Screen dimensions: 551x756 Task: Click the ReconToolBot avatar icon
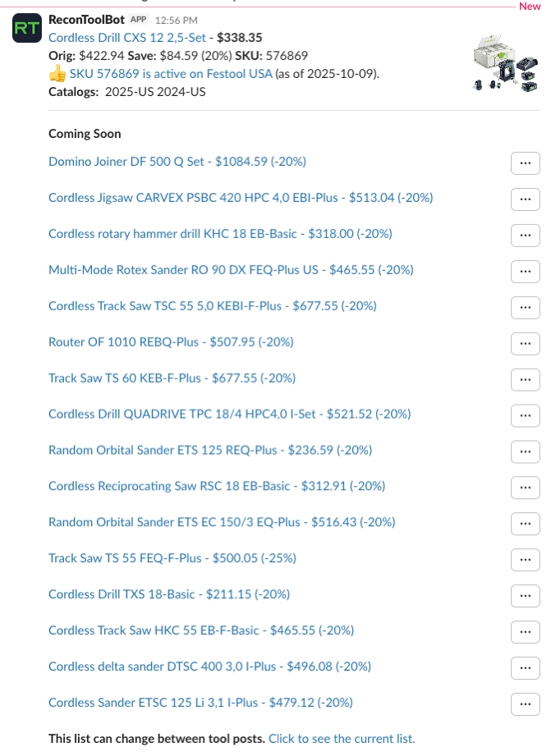[26, 30]
